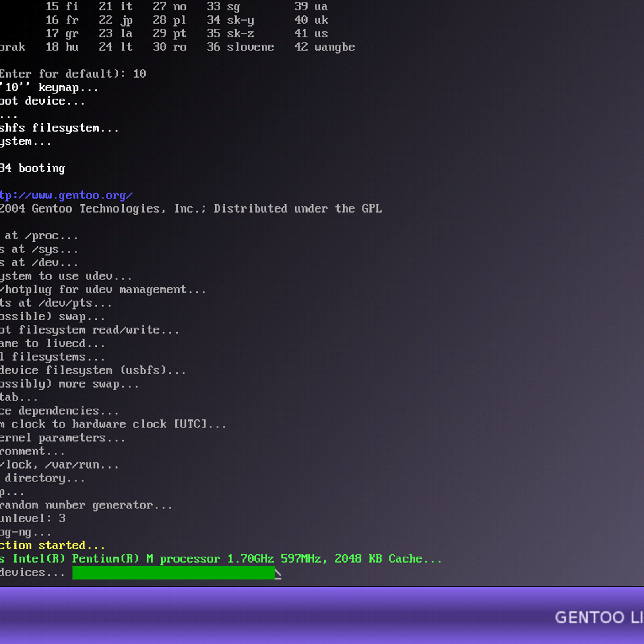Click keymap option '28 pl'
The image size is (644, 644).
(169, 20)
